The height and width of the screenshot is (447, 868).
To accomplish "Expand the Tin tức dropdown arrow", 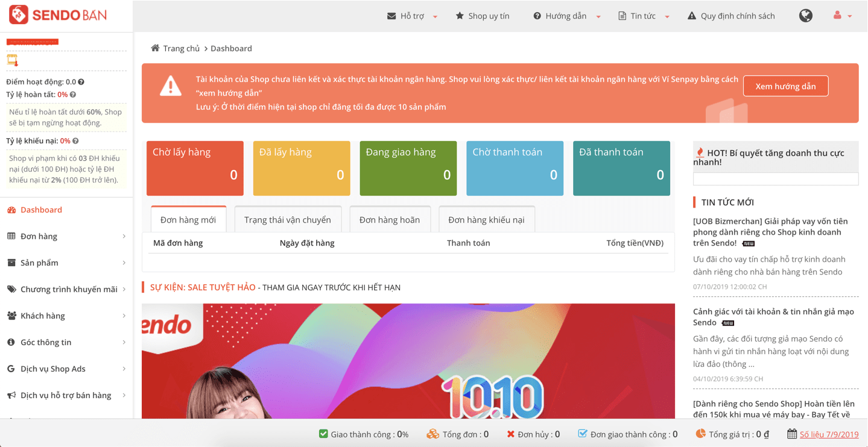I will pyautogui.click(x=667, y=17).
